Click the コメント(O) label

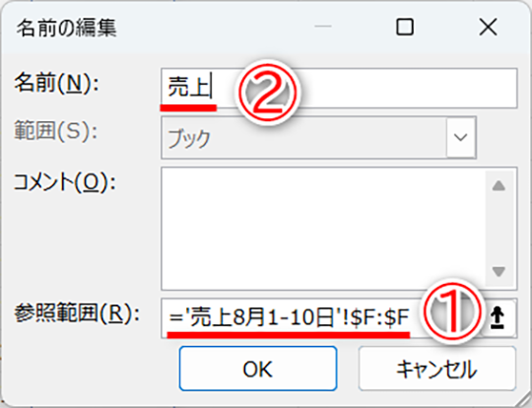(x=64, y=182)
